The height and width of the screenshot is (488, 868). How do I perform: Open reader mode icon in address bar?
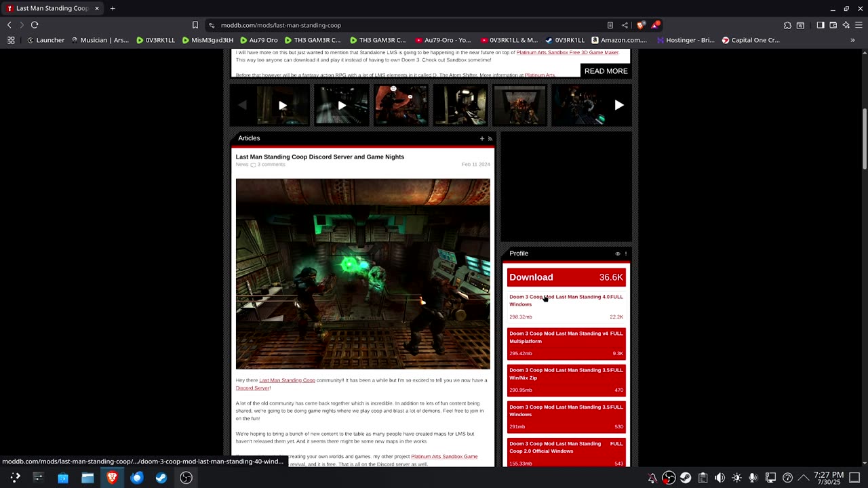click(610, 25)
